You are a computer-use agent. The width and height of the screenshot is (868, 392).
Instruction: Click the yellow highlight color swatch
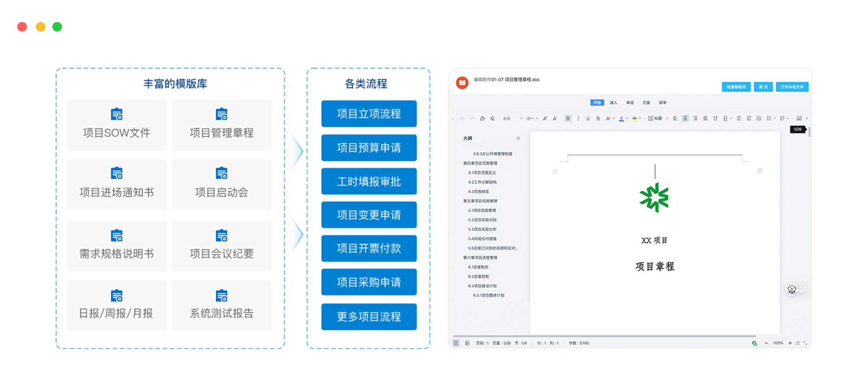[x=635, y=118]
